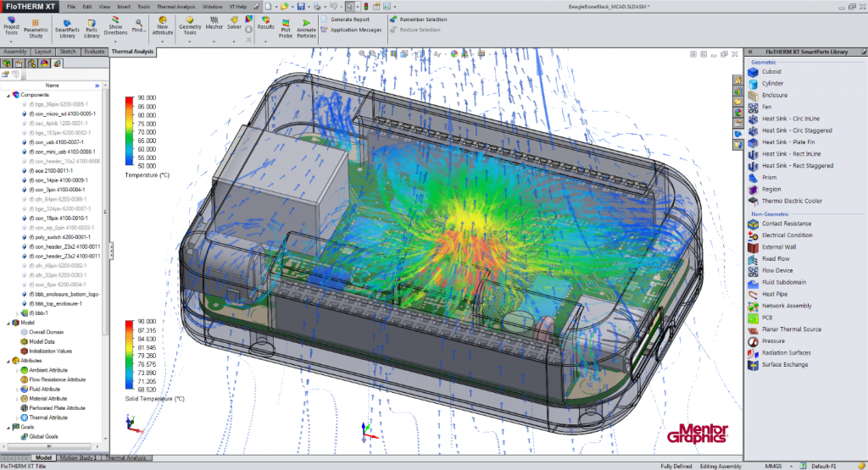The width and height of the screenshot is (868, 470).
Task: Collapse the Components tree node
Action: [x=8, y=95]
